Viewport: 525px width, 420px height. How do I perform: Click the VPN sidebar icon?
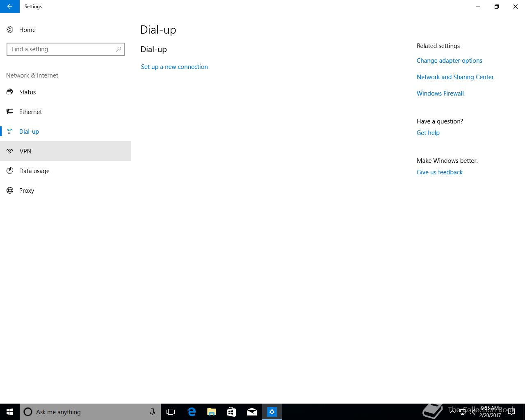click(x=10, y=151)
